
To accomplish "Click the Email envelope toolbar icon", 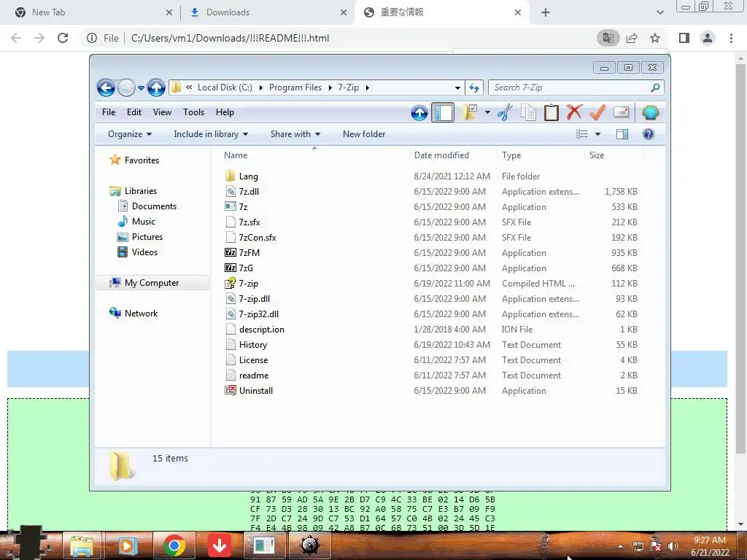I will click(x=622, y=112).
